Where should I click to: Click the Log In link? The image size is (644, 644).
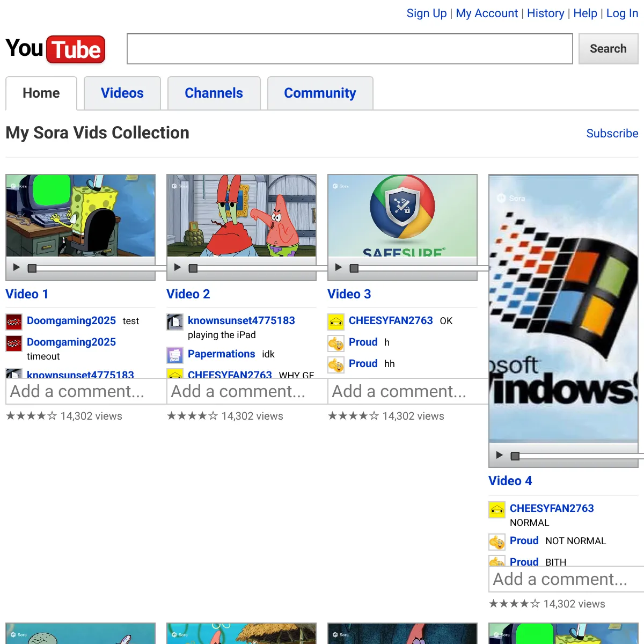pyautogui.click(x=622, y=13)
